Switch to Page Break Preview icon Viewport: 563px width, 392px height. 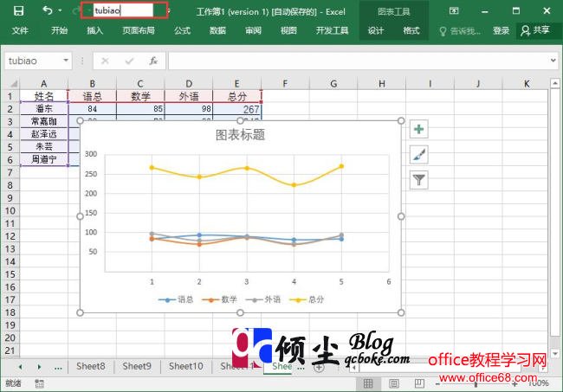(419, 383)
